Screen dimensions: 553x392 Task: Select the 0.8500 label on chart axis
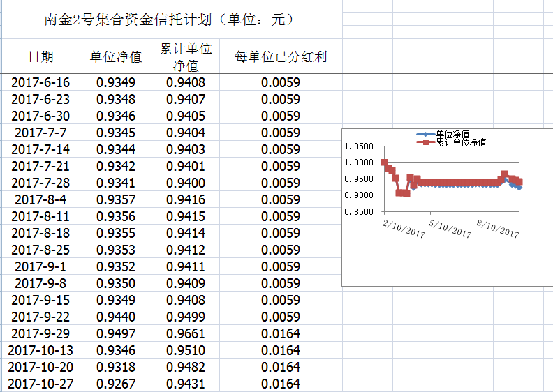pos(360,211)
